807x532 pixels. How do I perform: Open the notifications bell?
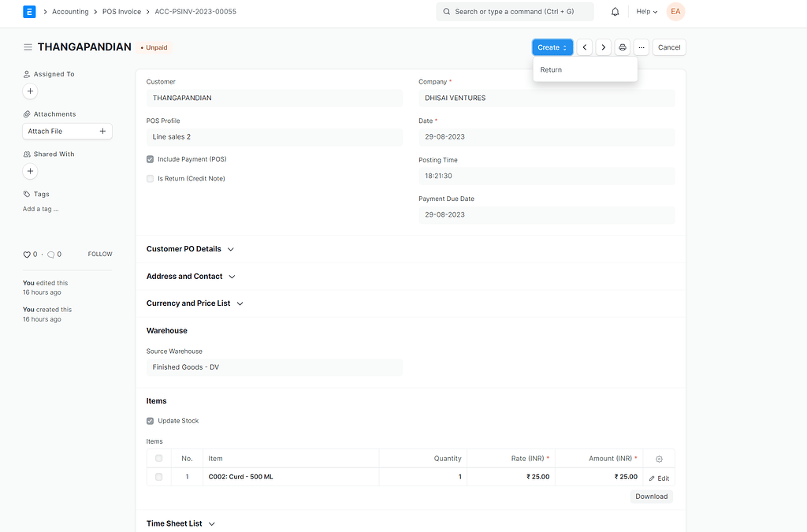(x=615, y=11)
